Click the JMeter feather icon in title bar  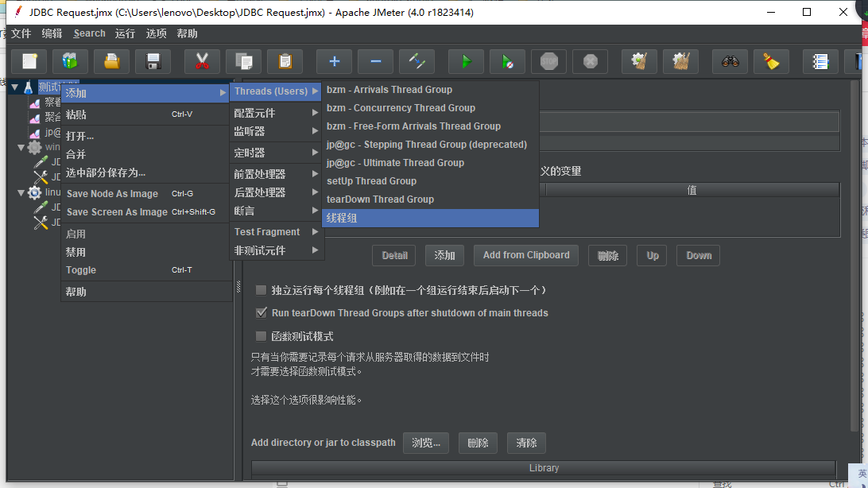click(x=18, y=12)
